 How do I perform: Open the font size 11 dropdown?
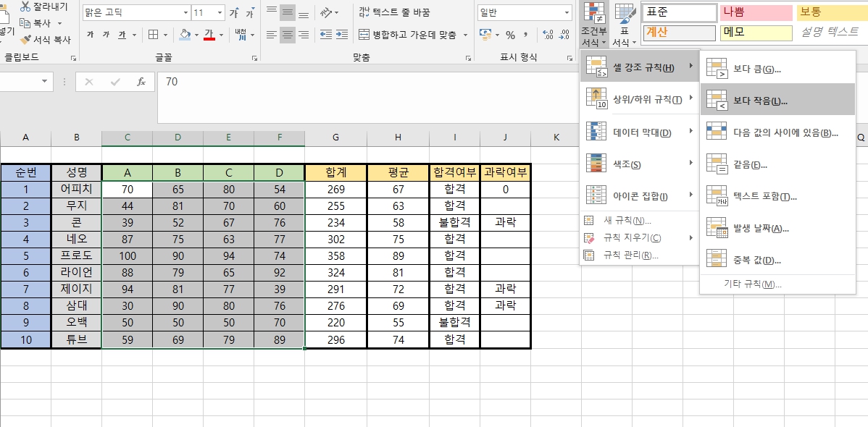[220, 12]
